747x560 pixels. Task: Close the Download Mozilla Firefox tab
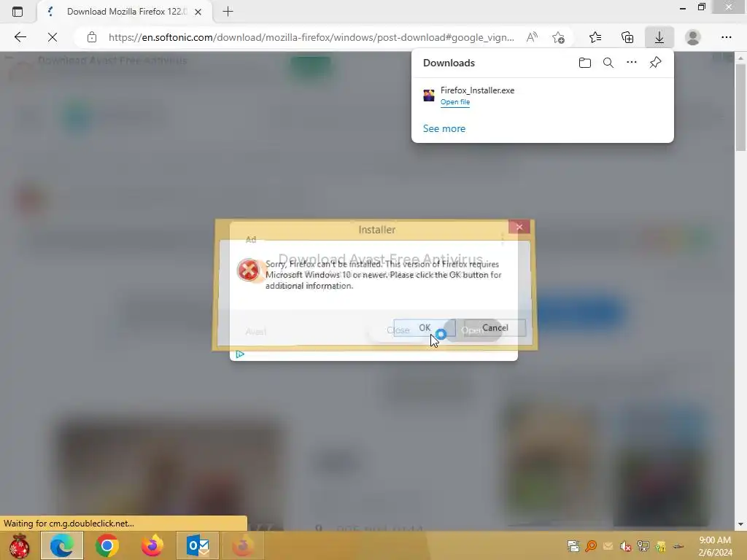coord(198,12)
